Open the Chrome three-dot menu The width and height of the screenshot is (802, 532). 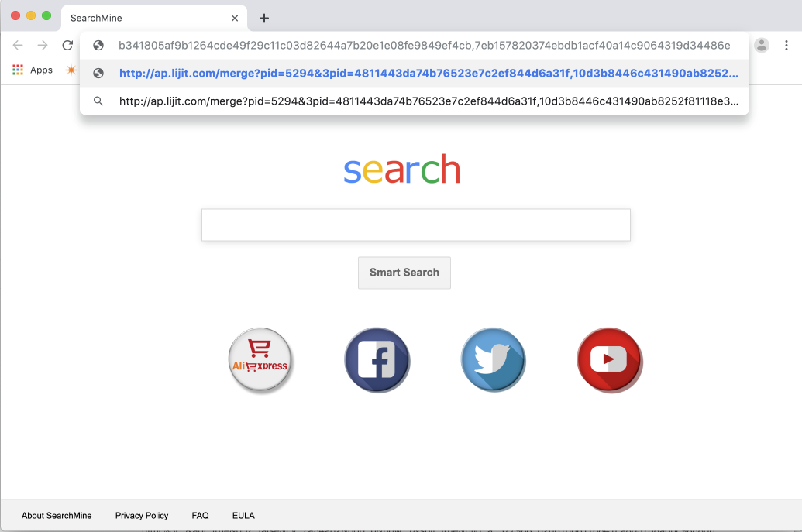787,46
